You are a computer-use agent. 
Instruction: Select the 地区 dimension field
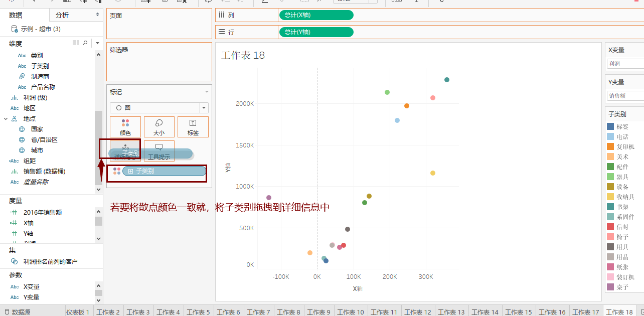tap(29, 108)
